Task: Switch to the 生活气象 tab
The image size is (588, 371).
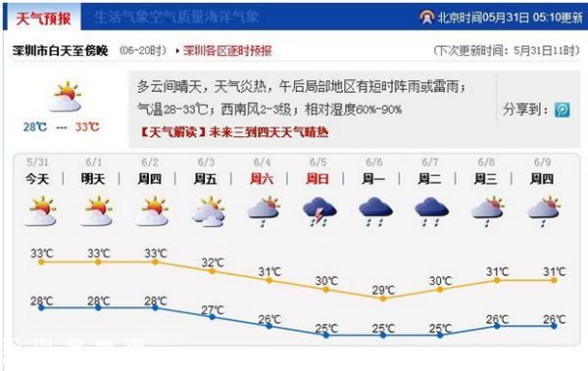Action: [115, 17]
